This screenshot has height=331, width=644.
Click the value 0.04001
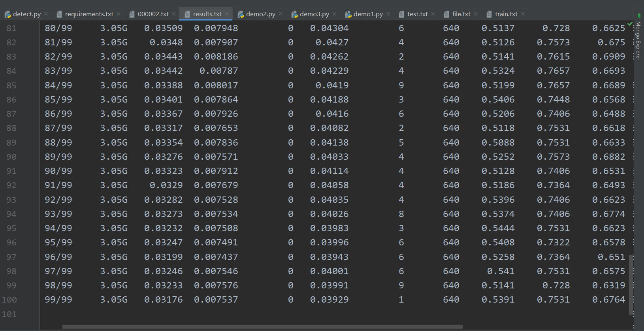point(330,271)
